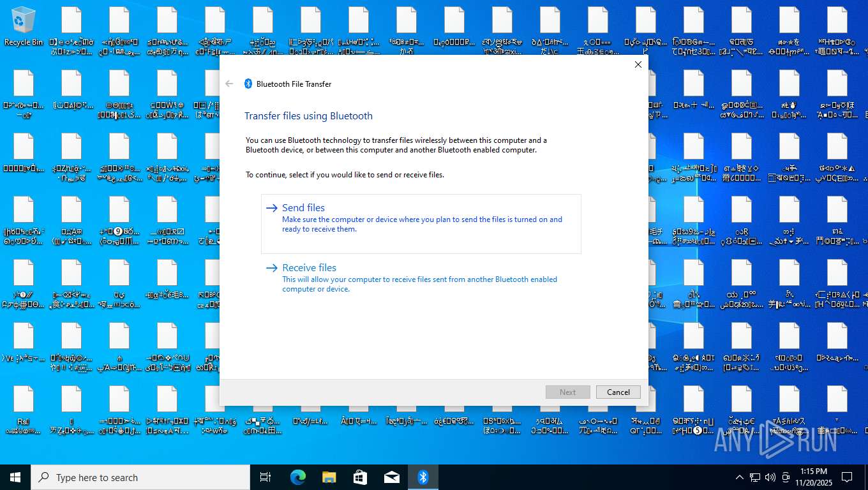Screen dimensions: 868x490
Task: Choose the Receive files option
Action: (x=421, y=279)
